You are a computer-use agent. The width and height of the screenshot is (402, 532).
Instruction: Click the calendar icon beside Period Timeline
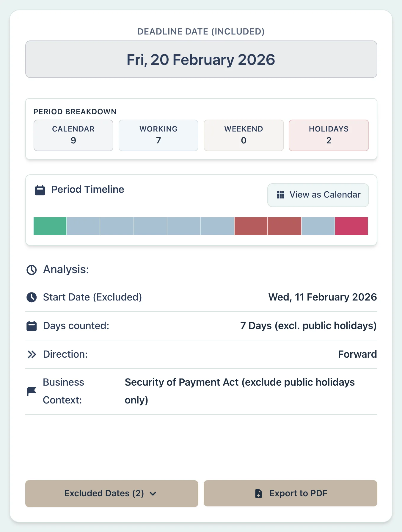(40, 190)
